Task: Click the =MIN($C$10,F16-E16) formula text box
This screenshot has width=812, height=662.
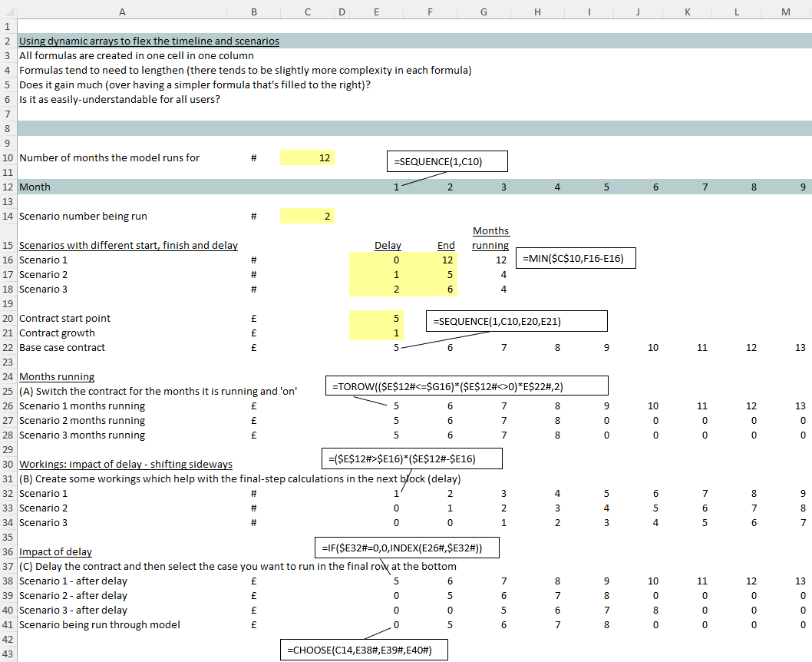Action: pyautogui.click(x=576, y=259)
